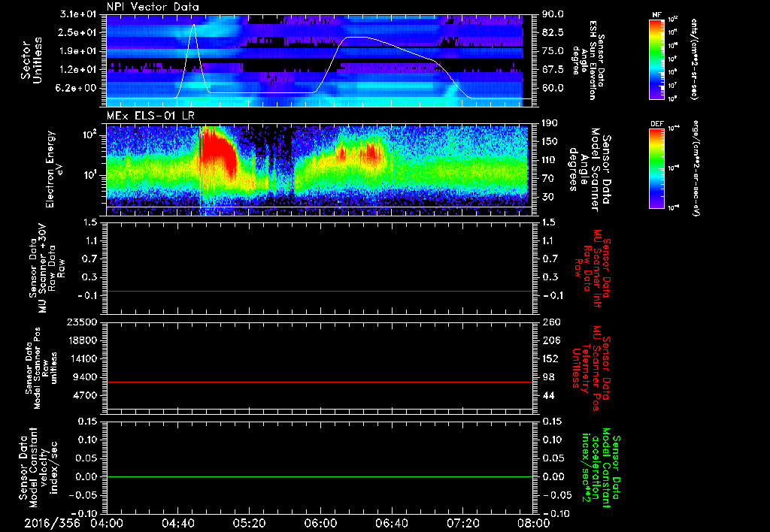Click the 07:20 time axis label

462,524
